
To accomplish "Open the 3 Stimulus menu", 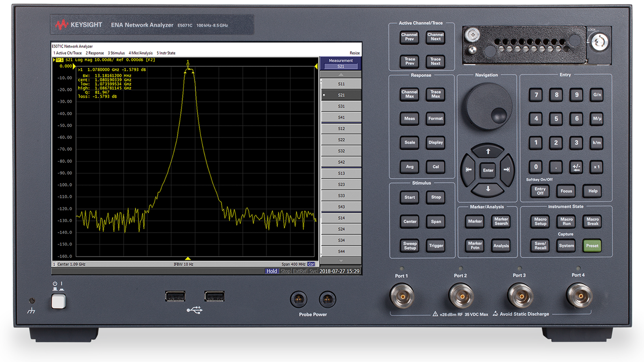I will coord(116,53).
